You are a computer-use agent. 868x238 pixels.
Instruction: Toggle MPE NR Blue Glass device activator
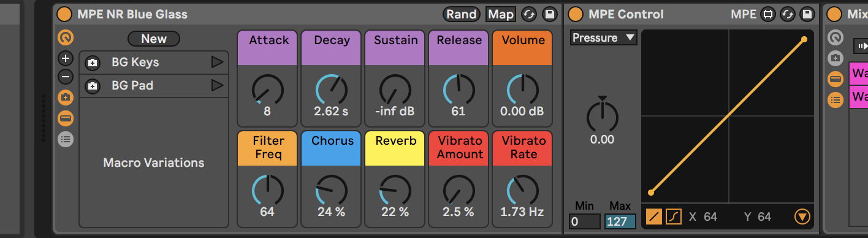point(64,14)
